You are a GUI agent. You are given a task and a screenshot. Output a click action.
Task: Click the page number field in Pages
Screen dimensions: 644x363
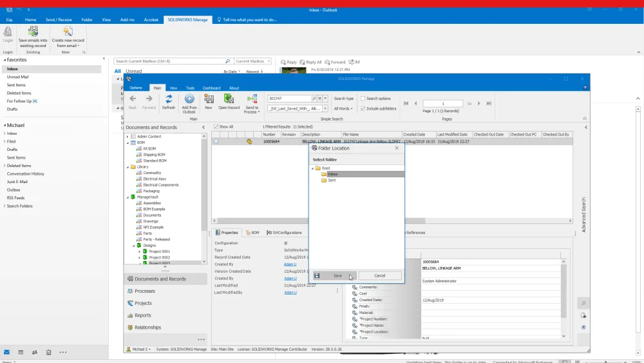coord(443,104)
